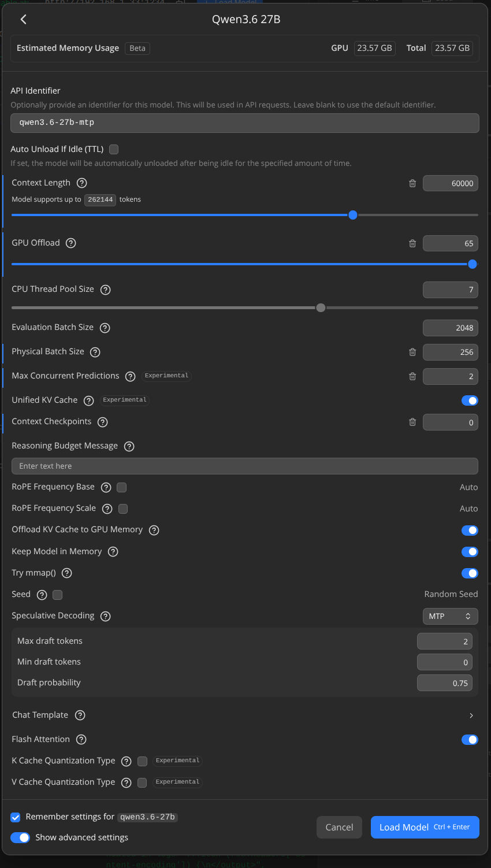This screenshot has width=491, height=868.
Task: Uncheck Remember settings for qwen3.6-27b
Action: point(16,817)
